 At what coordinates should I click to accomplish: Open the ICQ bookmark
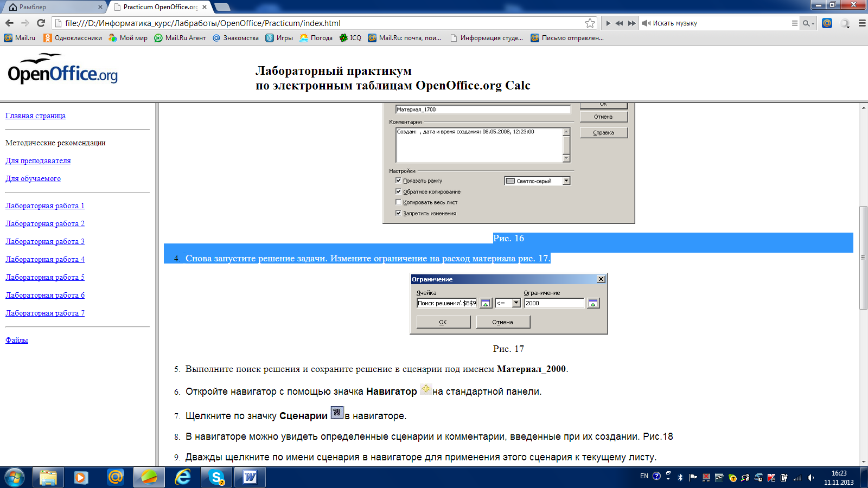tap(350, 38)
